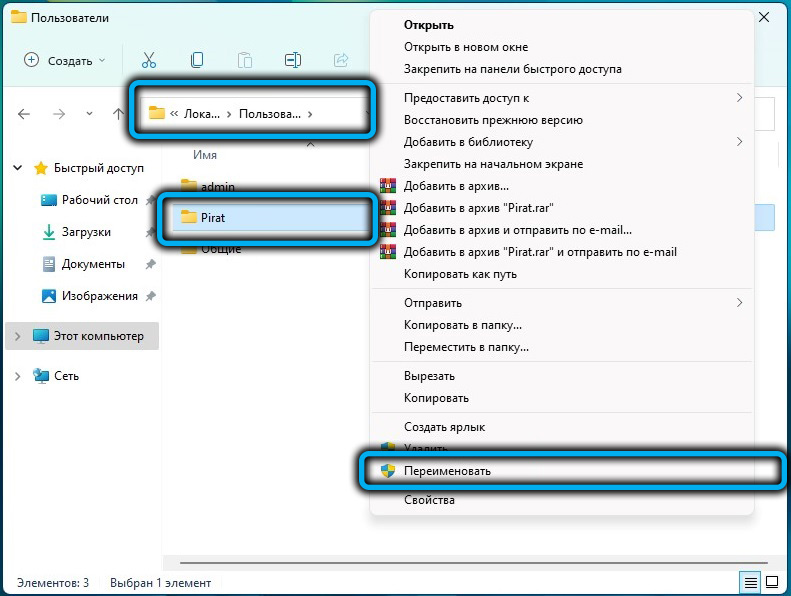Click the Copy icon in toolbar
The height and width of the screenshot is (596, 791).
[x=197, y=60]
